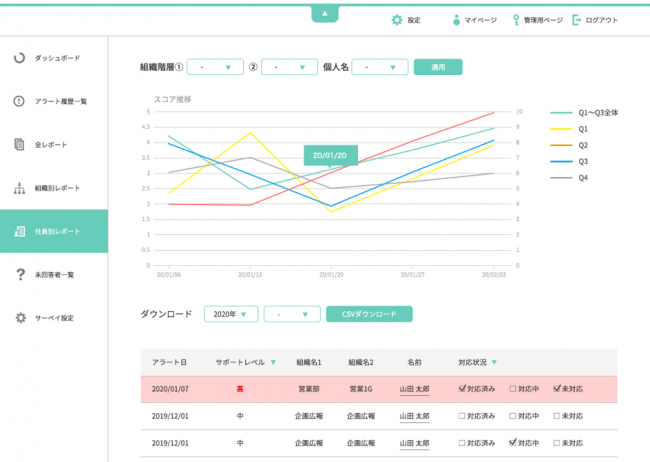Click the organization hierarchy report icon
This screenshot has width=650, height=462.
pyautogui.click(x=19, y=188)
